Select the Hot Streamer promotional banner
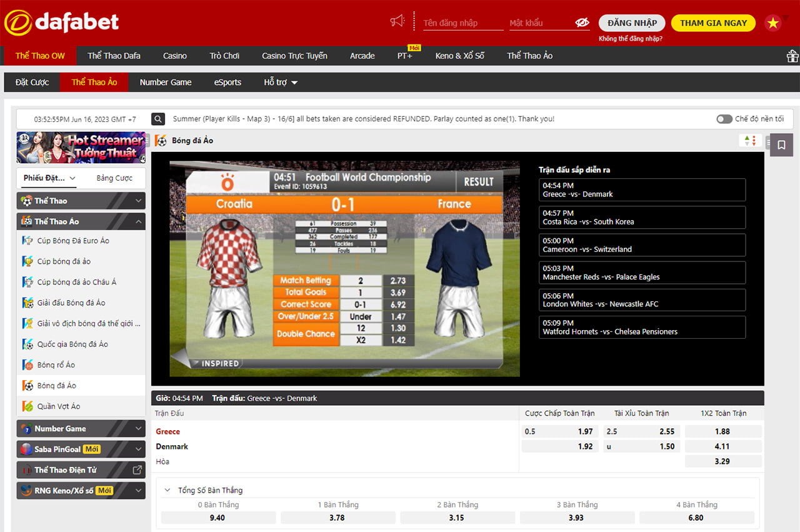Viewport: 800px width, 532px height. pos(81,148)
